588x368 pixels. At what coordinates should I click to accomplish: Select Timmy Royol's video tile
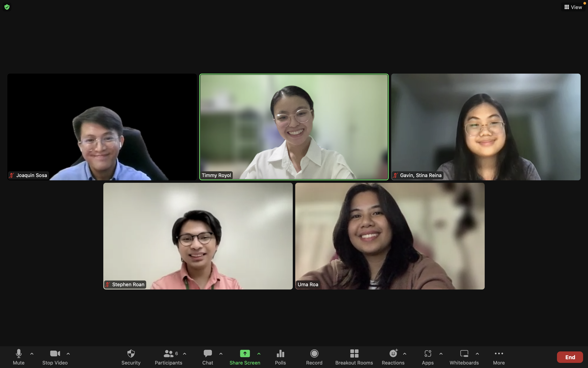(294, 127)
